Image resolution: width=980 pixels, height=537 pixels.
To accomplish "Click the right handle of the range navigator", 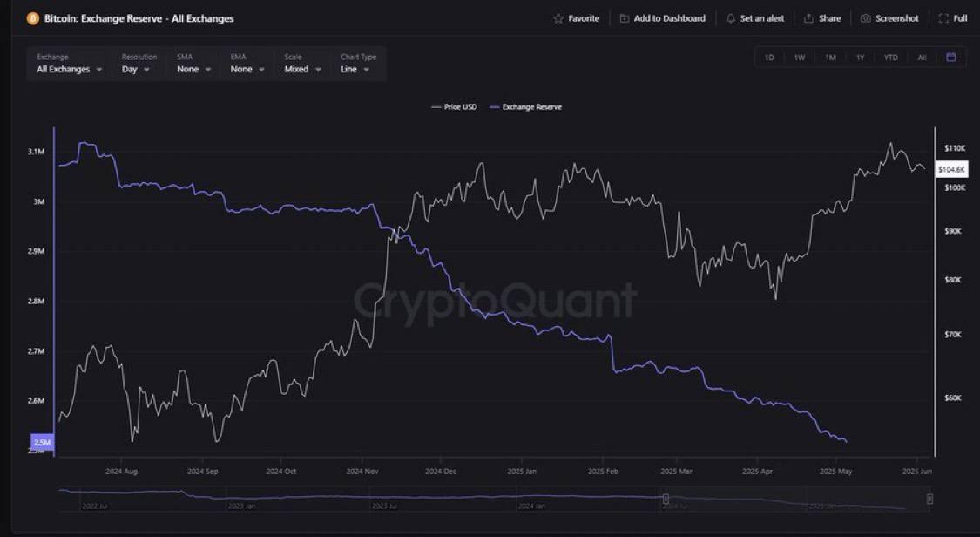I will 929,499.
